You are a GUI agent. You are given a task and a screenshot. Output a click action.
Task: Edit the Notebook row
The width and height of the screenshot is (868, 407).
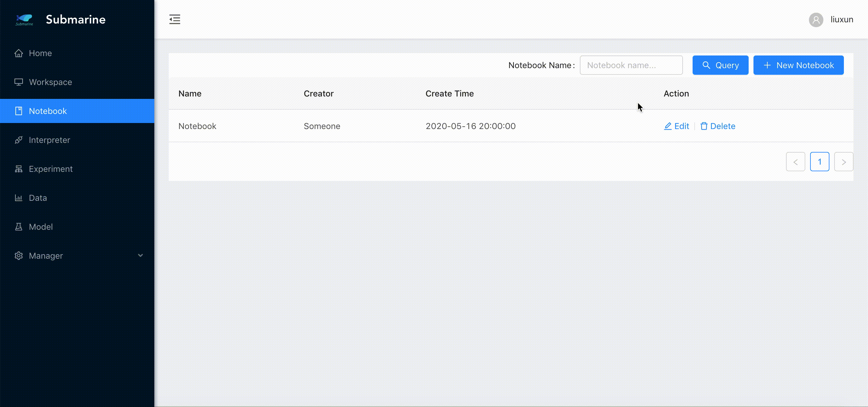[x=676, y=126]
